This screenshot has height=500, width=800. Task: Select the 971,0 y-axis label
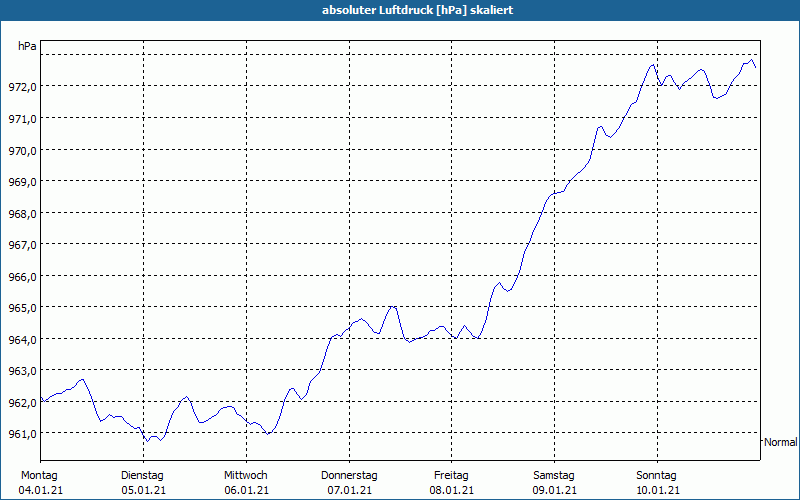[22, 119]
